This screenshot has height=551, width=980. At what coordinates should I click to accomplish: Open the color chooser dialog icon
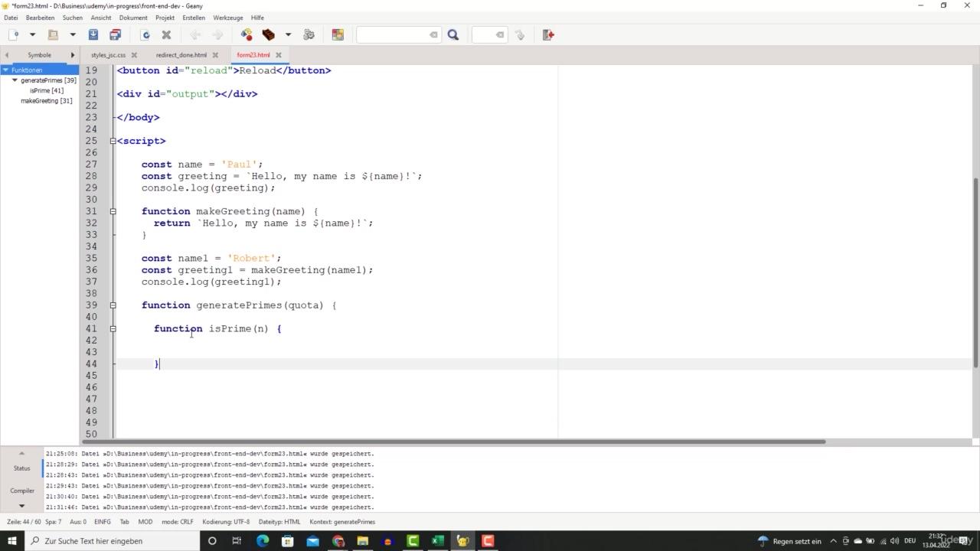[338, 34]
